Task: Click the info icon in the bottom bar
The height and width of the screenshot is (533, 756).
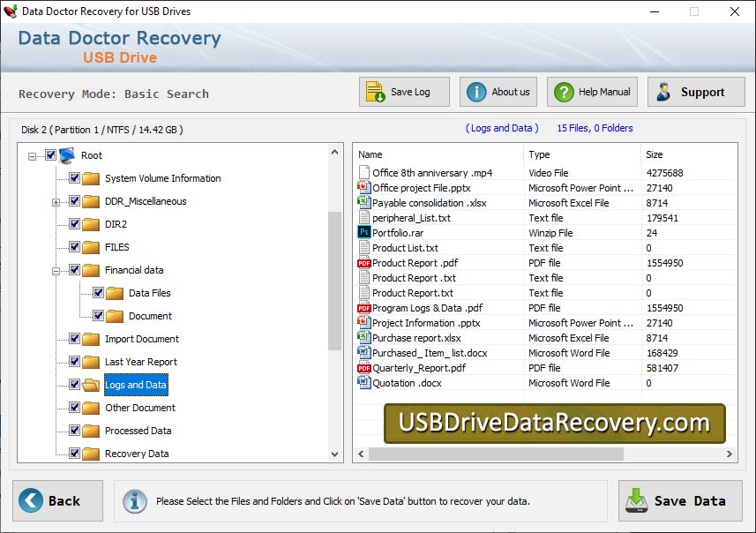Action: click(134, 500)
